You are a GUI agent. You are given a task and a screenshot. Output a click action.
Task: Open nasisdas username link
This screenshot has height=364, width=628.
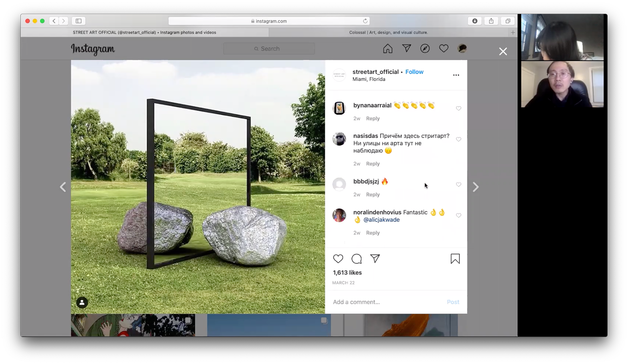tap(365, 136)
